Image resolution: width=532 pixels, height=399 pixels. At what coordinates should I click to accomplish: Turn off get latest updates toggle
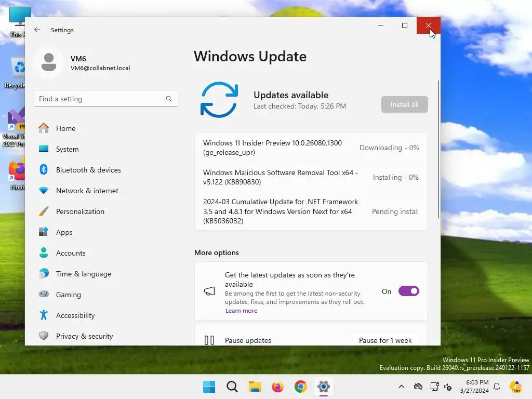408,291
